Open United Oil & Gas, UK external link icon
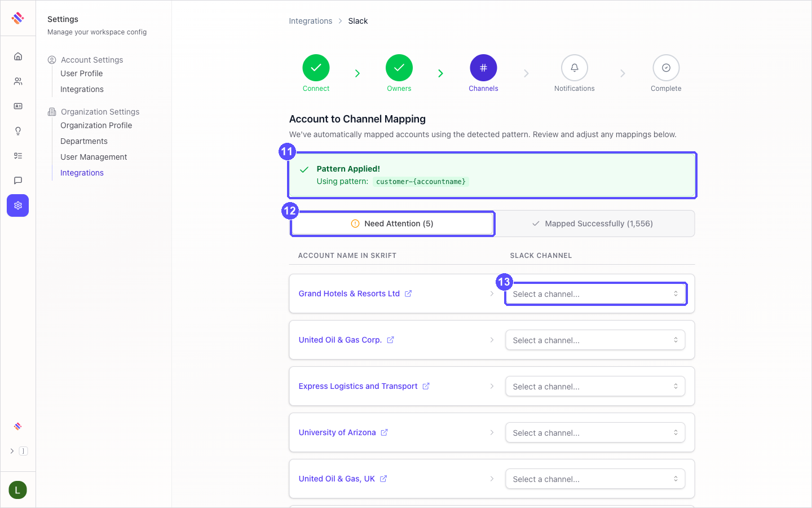This screenshot has width=812, height=508. 383,479
